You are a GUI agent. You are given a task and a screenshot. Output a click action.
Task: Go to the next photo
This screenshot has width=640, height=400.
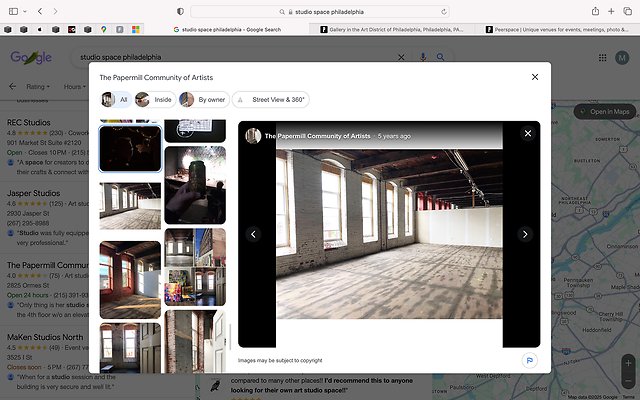(x=525, y=234)
